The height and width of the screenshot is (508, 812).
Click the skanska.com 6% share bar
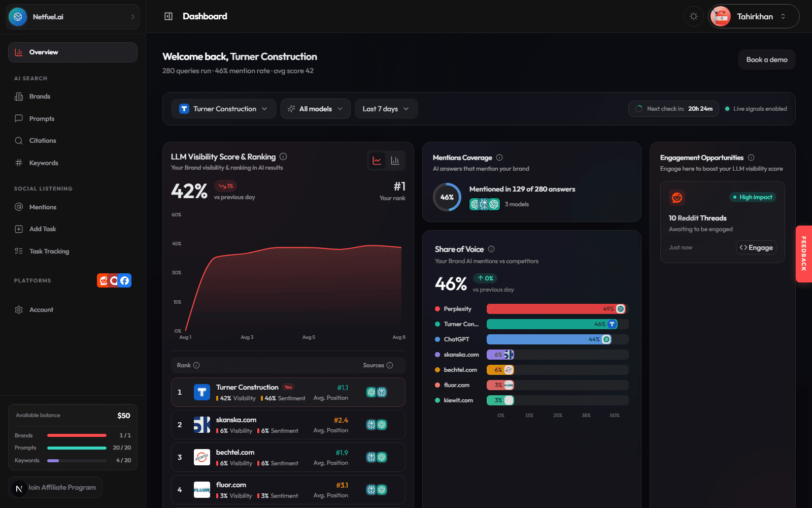coord(500,355)
